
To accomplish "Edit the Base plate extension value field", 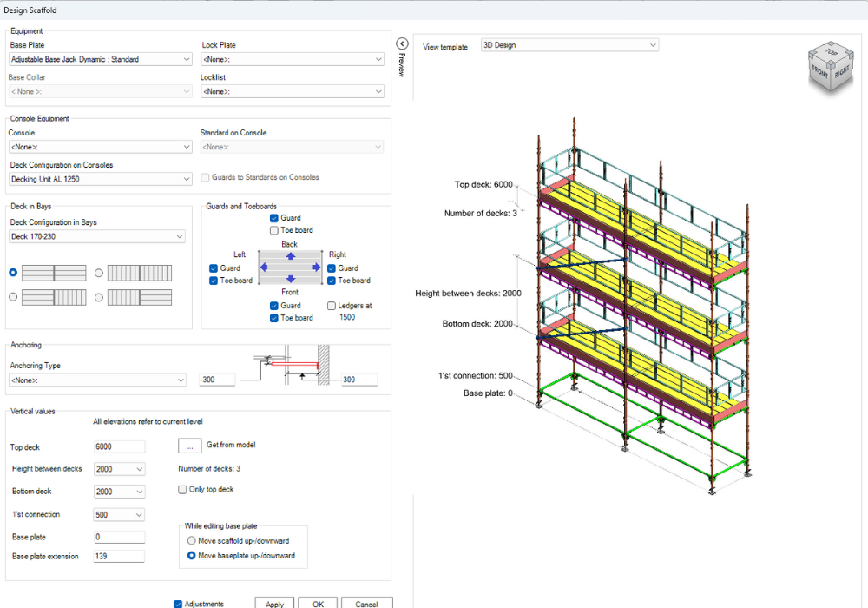I will coord(119,556).
